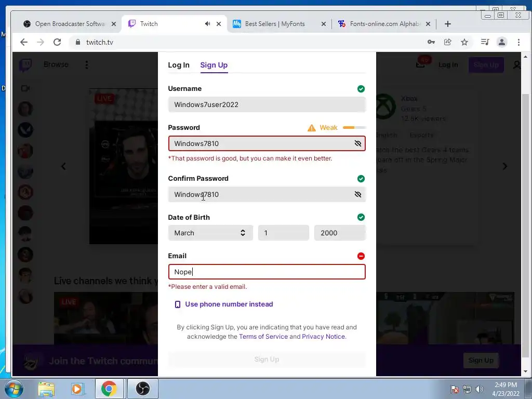Click the green check next to Date of Birth
Screen dimensions: 532x399
361,217
